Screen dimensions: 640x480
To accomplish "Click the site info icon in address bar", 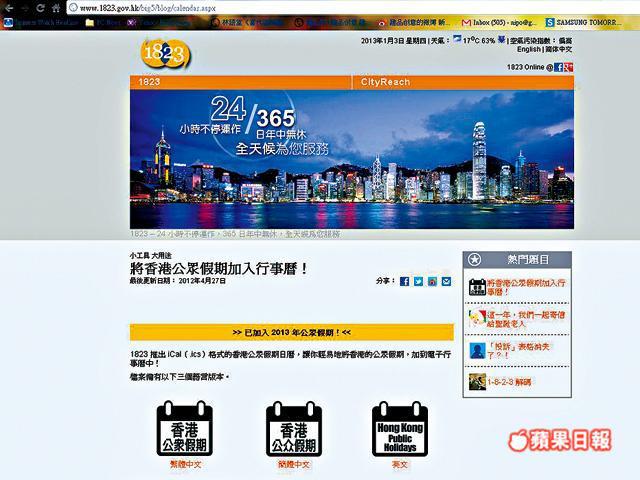I will [73, 7].
